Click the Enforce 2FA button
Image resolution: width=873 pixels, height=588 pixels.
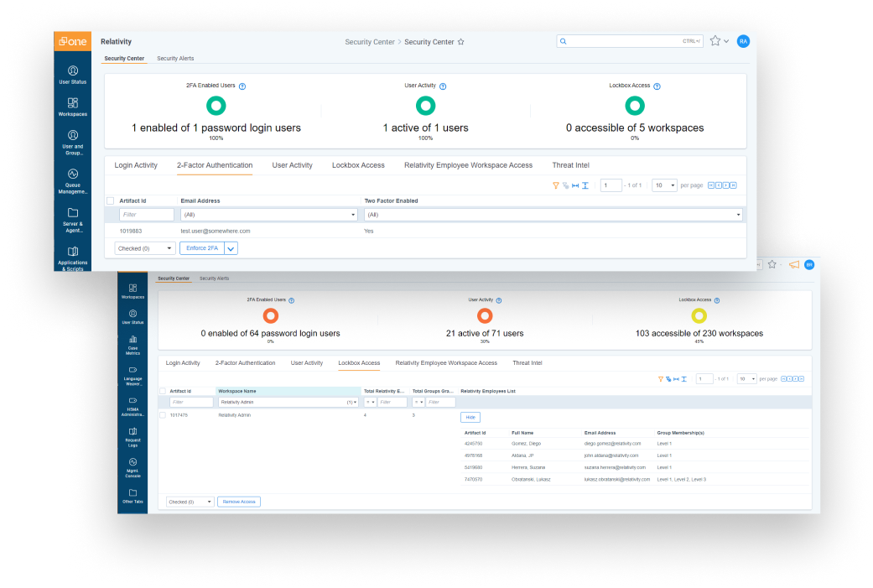pos(202,248)
